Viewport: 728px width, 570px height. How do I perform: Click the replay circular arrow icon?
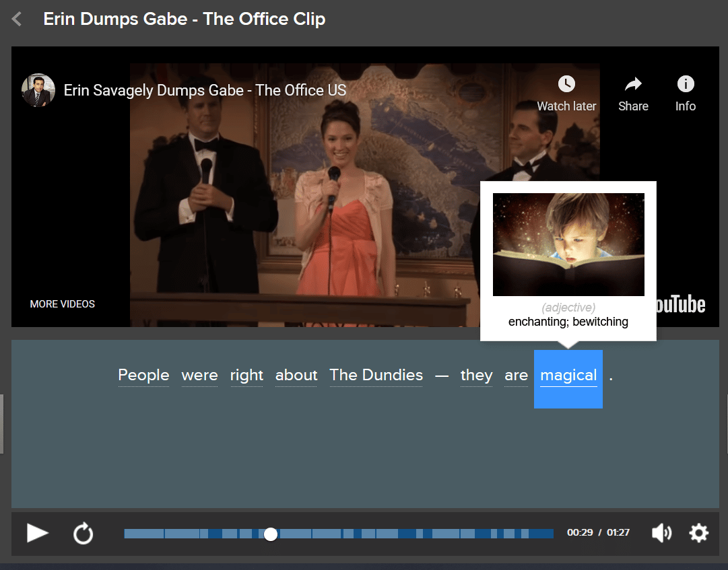[83, 534]
